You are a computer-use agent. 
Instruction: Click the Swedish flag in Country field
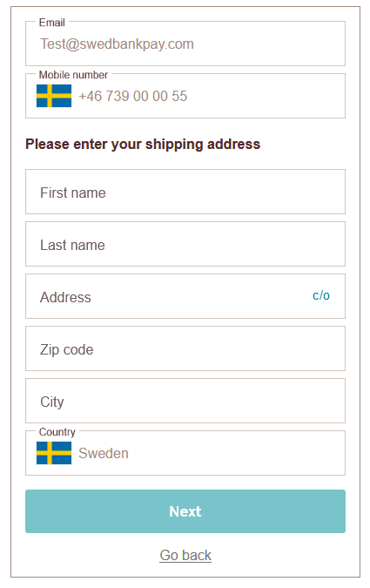pos(54,453)
